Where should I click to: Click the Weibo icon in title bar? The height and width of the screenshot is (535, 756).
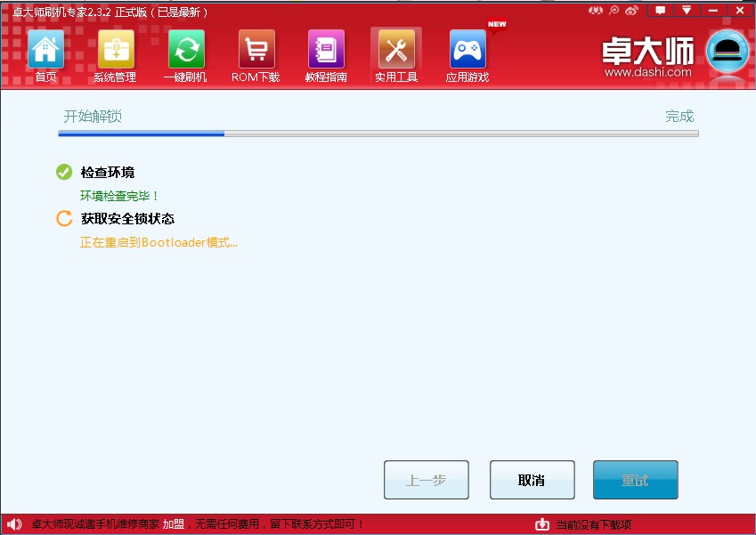[x=631, y=10]
